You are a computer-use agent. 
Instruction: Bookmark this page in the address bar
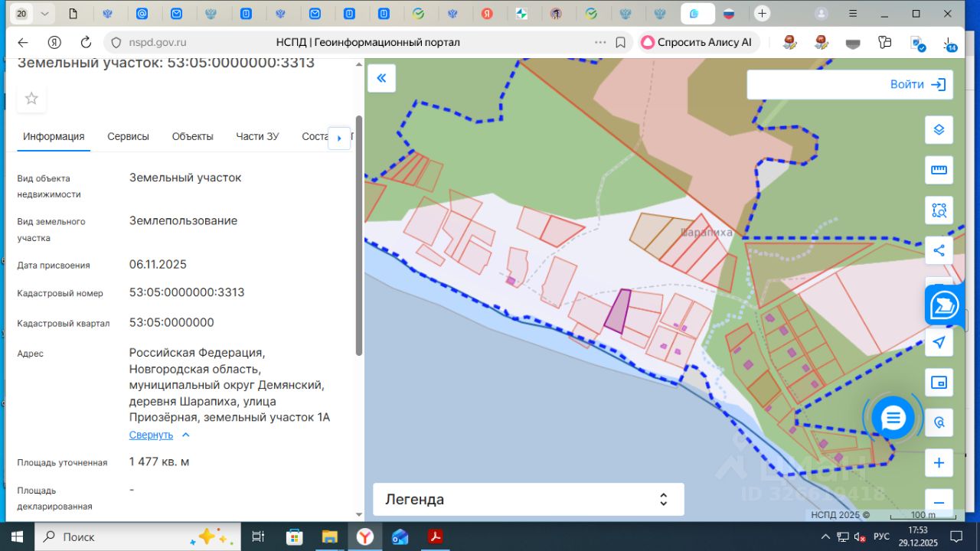[x=621, y=43]
